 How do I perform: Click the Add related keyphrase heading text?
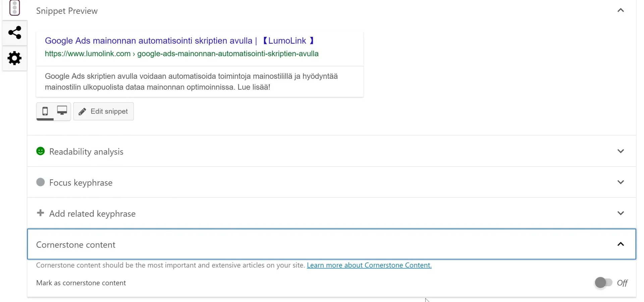tap(92, 214)
